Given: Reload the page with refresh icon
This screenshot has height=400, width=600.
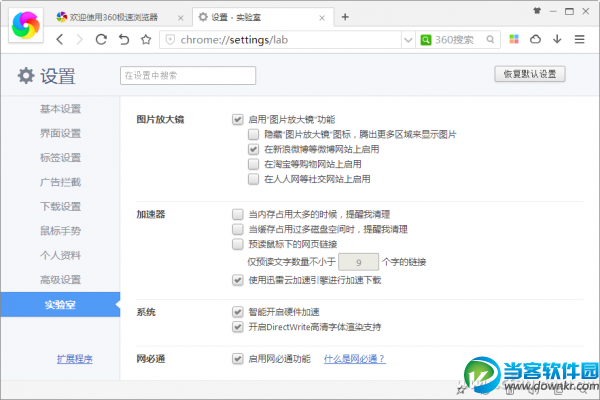Looking at the screenshot, I should click(101, 39).
